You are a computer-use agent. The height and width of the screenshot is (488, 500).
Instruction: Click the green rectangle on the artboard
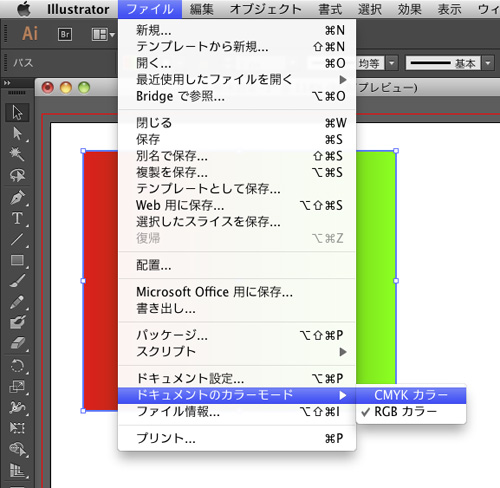pos(376,267)
